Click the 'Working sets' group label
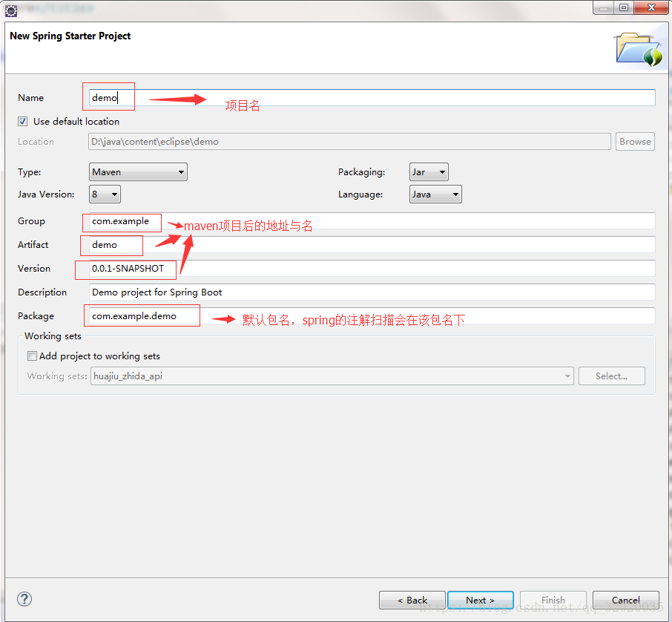This screenshot has height=622, width=672. click(x=53, y=336)
